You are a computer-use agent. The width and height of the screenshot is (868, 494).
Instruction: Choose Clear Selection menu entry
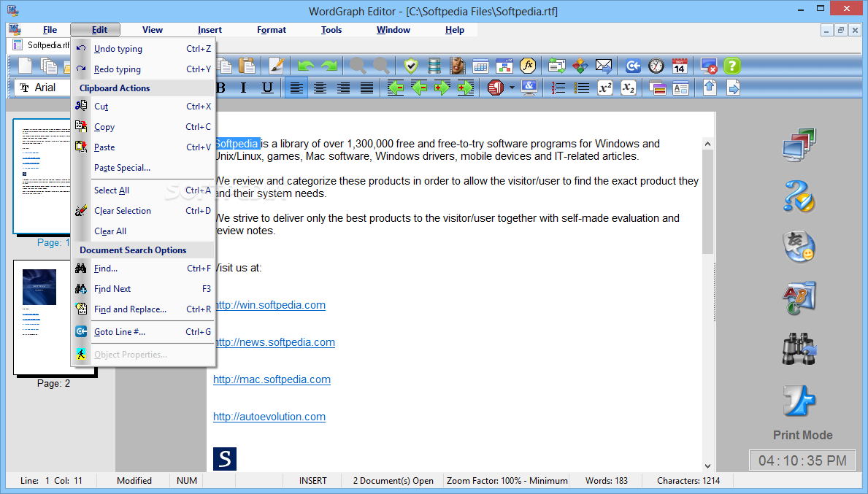point(143,211)
